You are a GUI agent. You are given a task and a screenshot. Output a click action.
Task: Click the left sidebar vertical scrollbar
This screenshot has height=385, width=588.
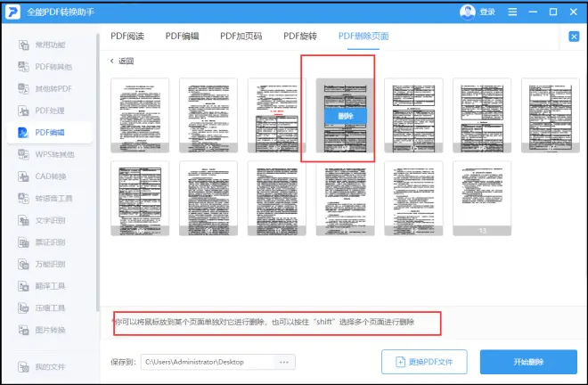coord(98,172)
